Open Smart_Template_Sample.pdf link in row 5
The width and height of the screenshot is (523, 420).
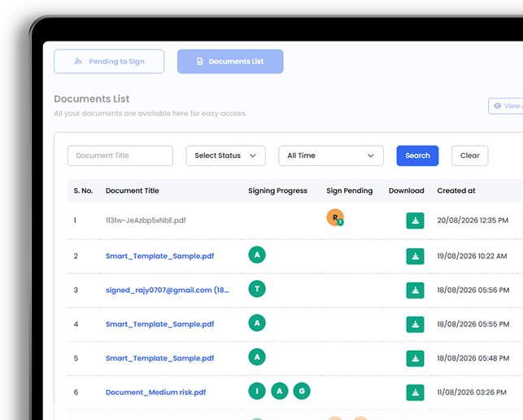point(159,358)
